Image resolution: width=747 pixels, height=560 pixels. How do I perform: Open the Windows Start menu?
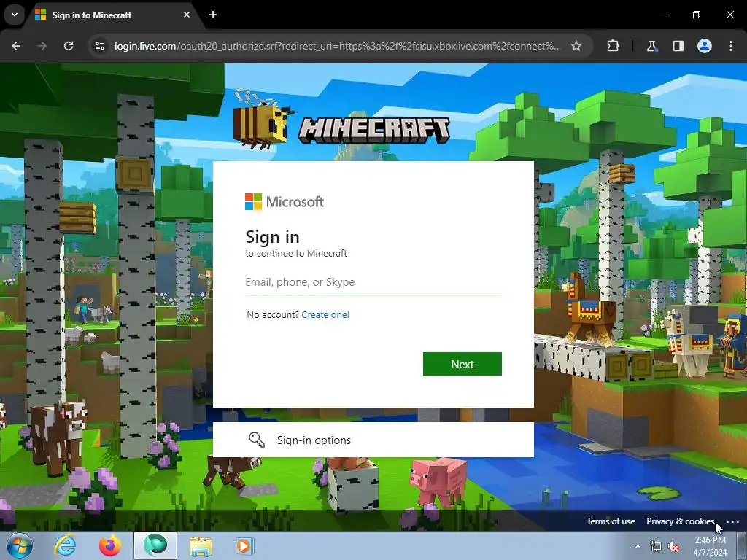(18, 545)
